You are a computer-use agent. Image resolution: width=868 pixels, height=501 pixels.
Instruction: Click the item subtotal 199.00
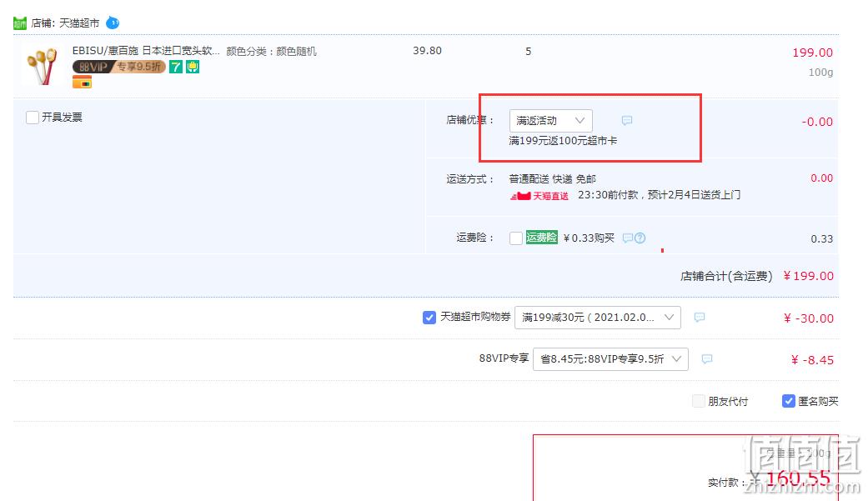tap(813, 53)
